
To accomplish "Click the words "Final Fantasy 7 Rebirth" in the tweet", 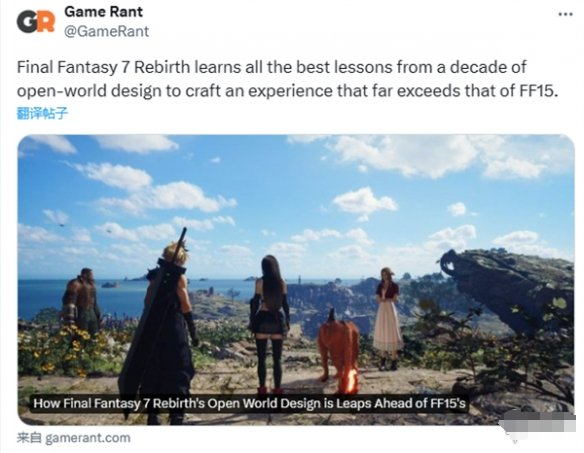I will tap(104, 67).
